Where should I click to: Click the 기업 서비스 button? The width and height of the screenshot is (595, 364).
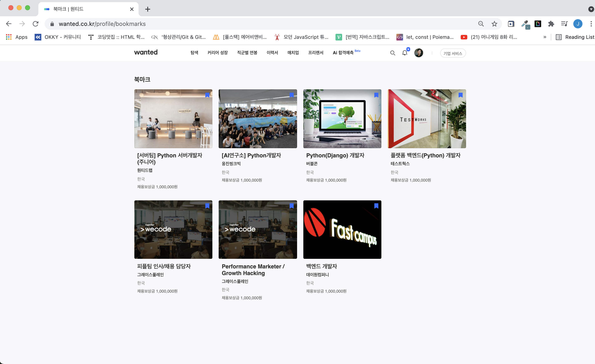point(453,53)
